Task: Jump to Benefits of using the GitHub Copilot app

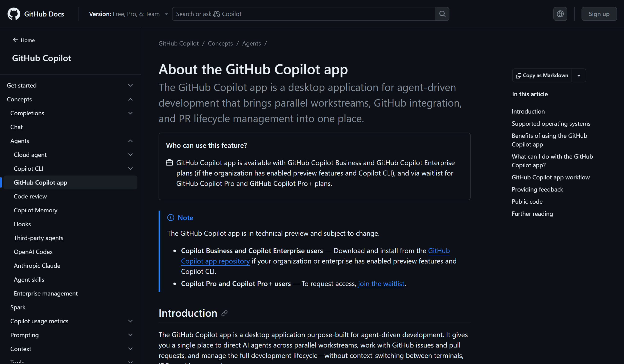Action: (x=549, y=140)
